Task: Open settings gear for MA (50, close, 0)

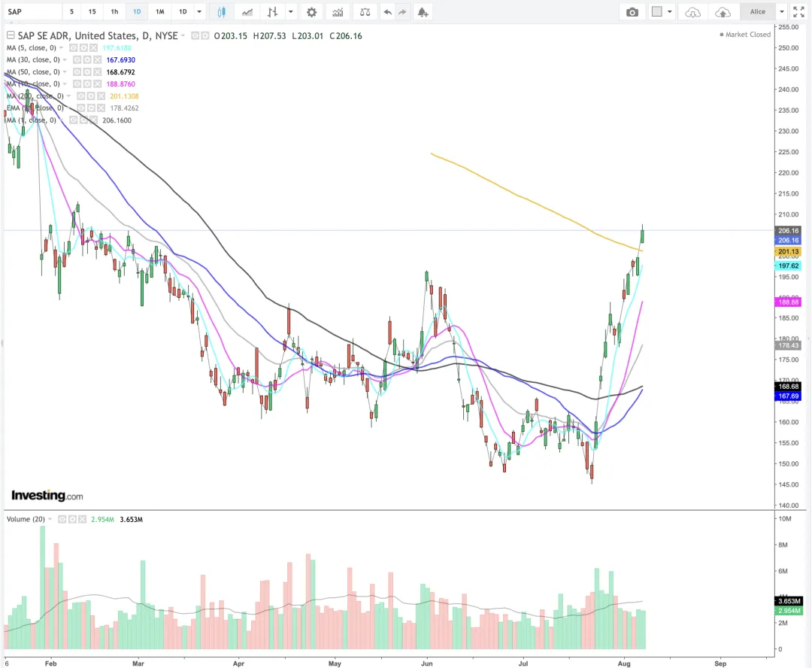Action: point(87,72)
